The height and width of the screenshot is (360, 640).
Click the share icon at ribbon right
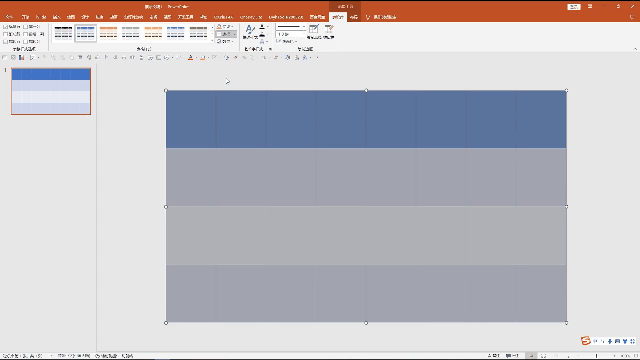coord(632,17)
